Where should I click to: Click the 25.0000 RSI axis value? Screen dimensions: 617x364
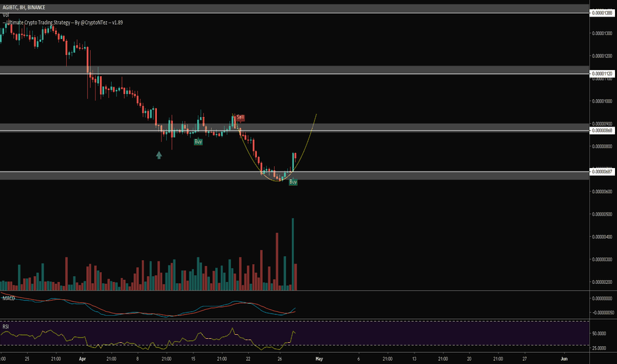(599, 348)
